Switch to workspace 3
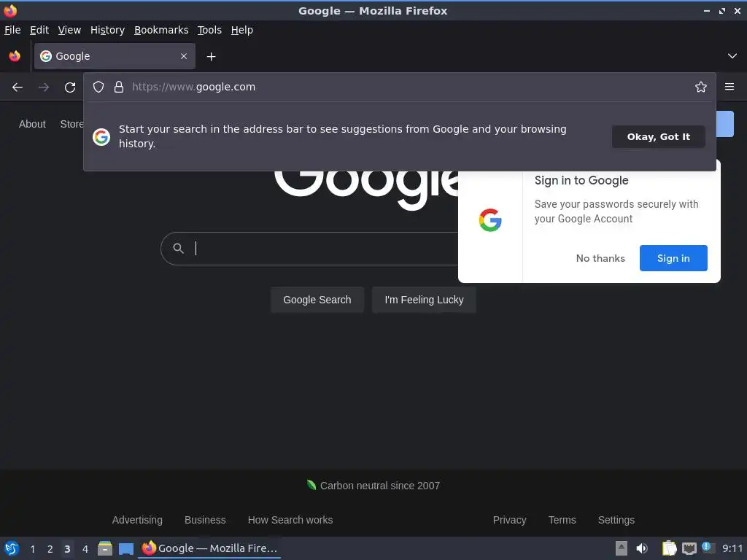The height and width of the screenshot is (560, 747). pos(67,548)
